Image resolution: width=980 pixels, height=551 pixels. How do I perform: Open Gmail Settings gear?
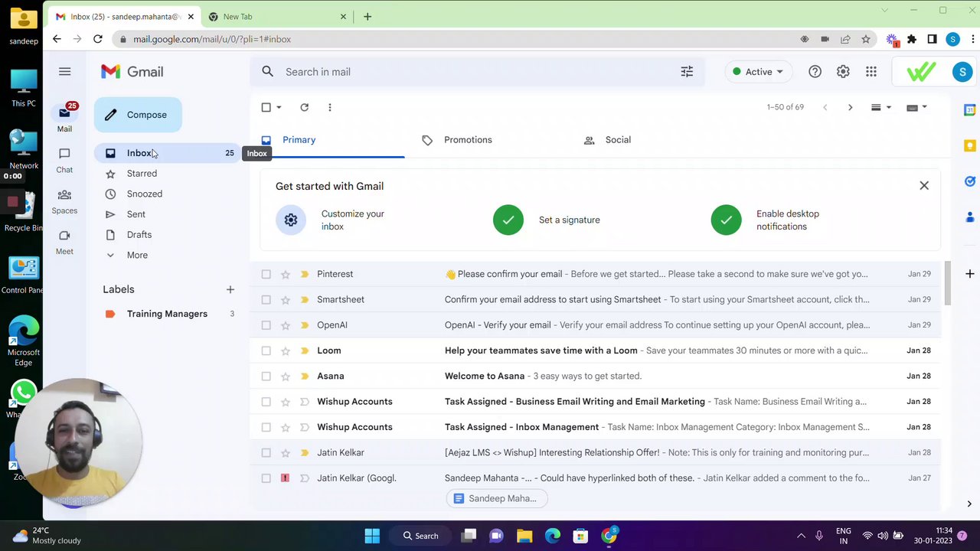click(x=843, y=72)
